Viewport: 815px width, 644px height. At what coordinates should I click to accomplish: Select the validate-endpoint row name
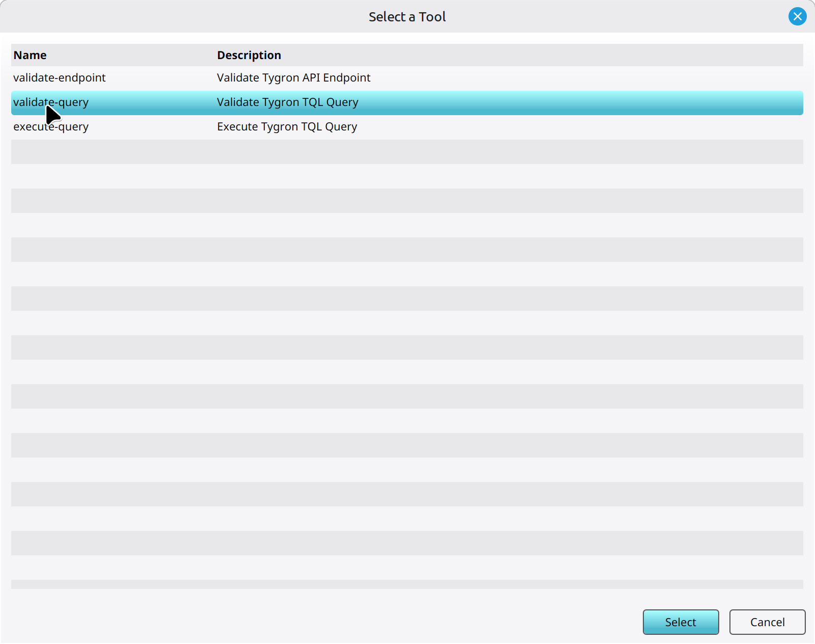(60, 78)
